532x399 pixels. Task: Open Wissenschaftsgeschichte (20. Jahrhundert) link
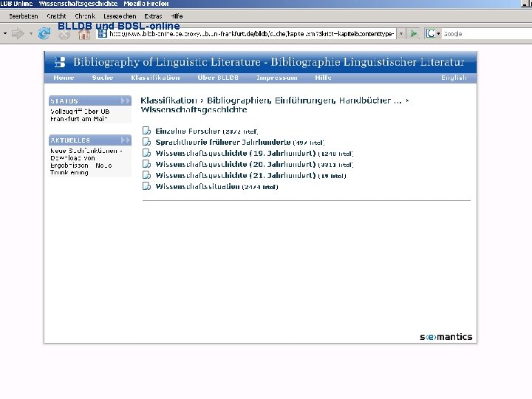[236, 165]
